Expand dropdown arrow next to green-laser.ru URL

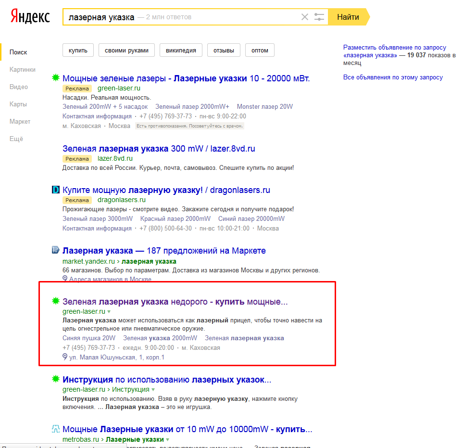click(109, 312)
